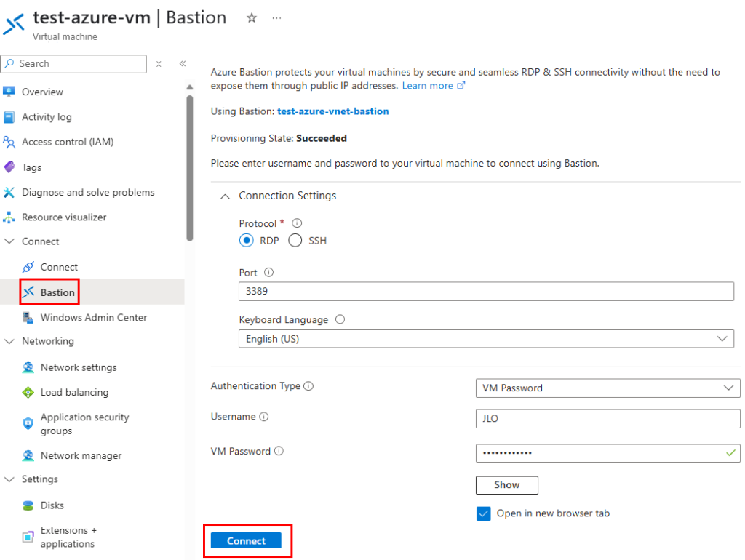745x560 pixels.
Task: Click into the Port input field
Action: point(486,291)
